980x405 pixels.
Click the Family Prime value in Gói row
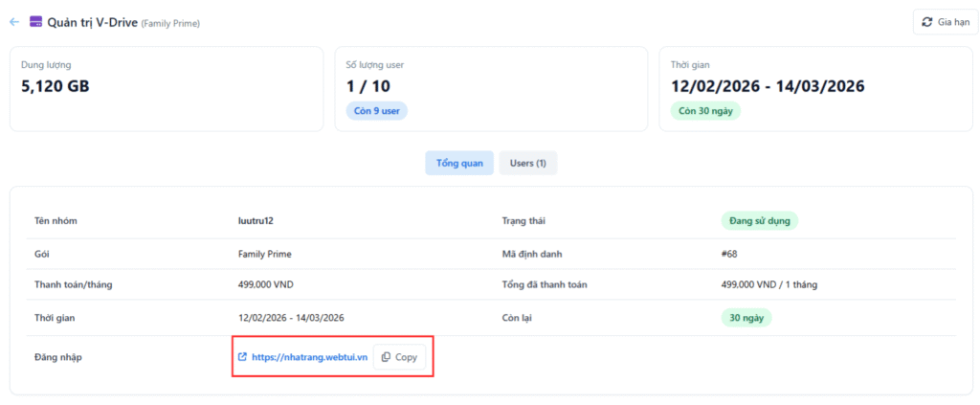[x=264, y=255]
